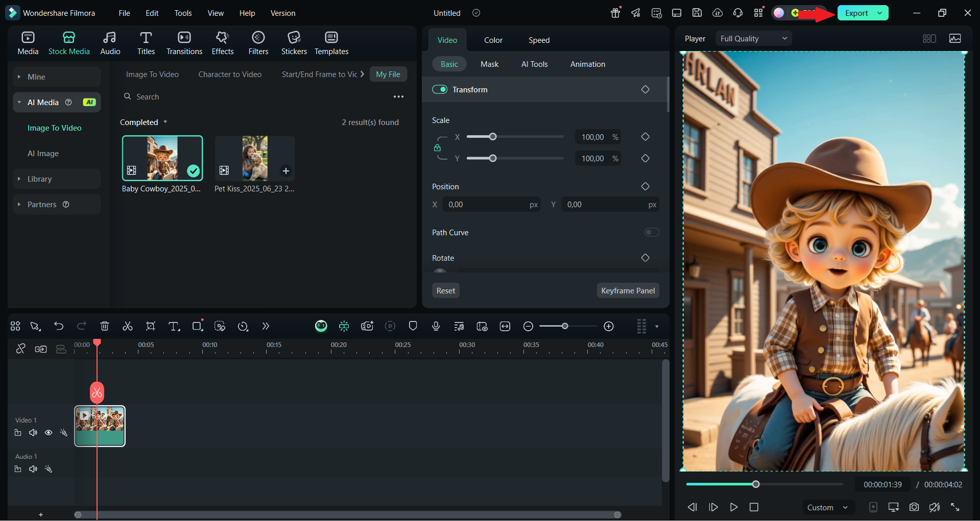Open the Transitions panel
Screen dimensions: 980x521
coord(184,43)
